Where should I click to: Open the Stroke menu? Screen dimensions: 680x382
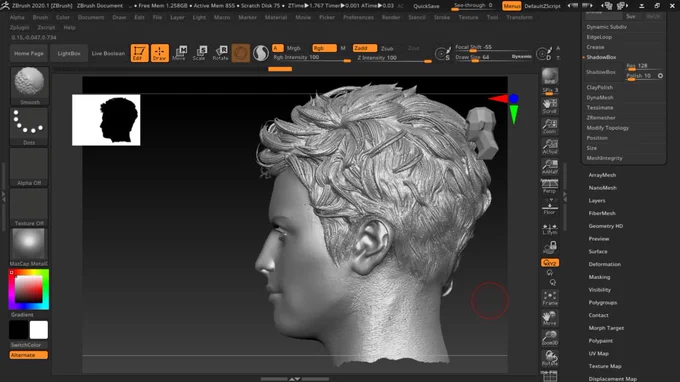click(442, 17)
